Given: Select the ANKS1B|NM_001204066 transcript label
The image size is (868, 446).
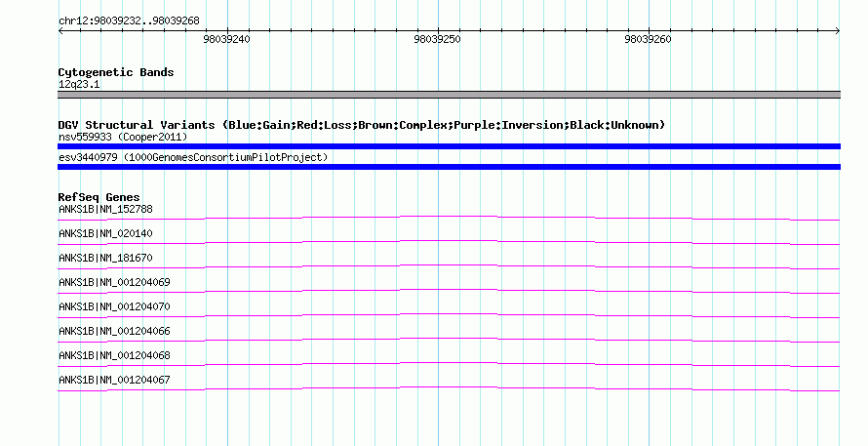Looking at the screenshot, I should tap(114, 331).
